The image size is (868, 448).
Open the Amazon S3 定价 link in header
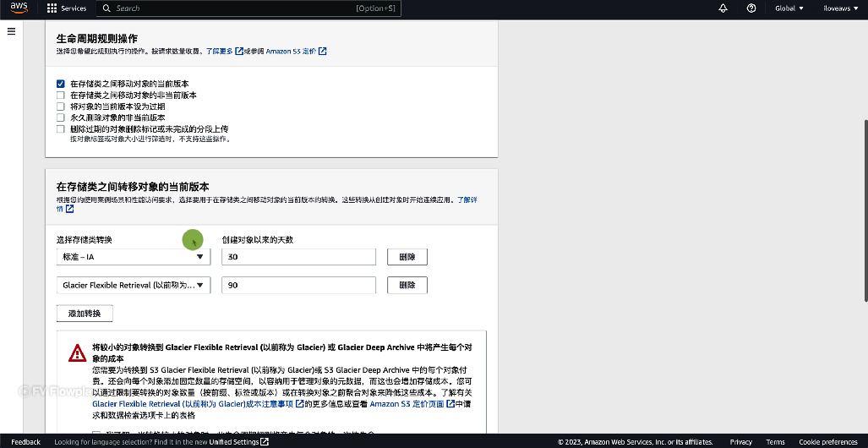pos(292,51)
